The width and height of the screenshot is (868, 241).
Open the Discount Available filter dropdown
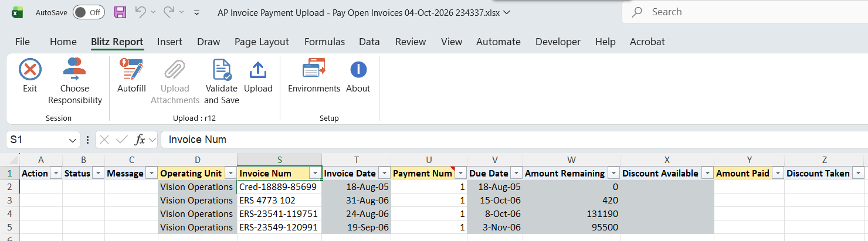(707, 174)
